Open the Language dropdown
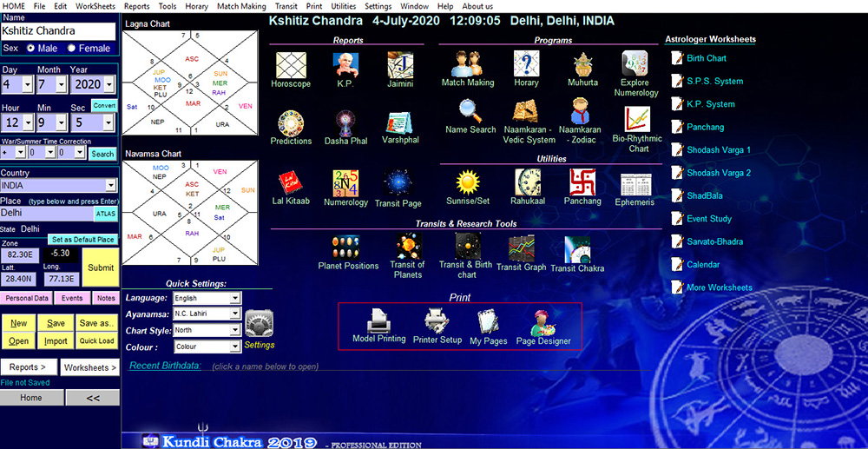 [x=235, y=298]
